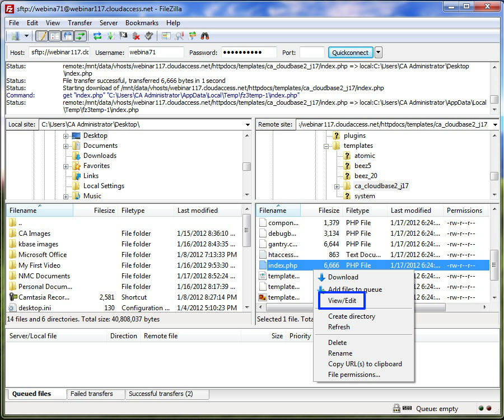Expand the ca_cloudbase2_j17 remote folder tree node
504x420 pixels.
337,186
